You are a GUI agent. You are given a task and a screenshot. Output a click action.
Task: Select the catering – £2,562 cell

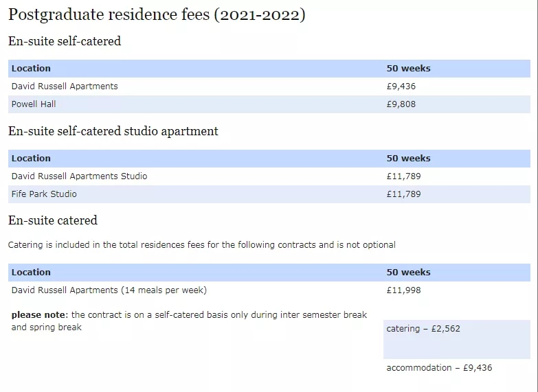click(423, 329)
